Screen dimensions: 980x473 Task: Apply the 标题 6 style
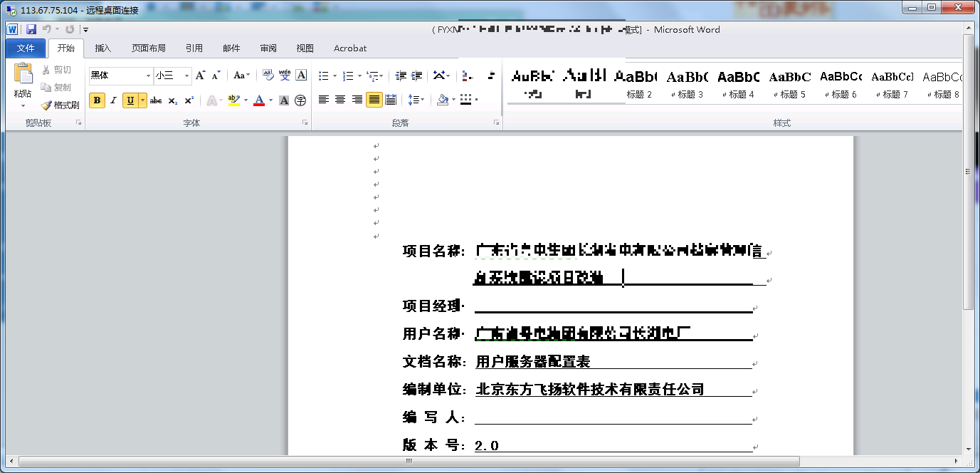click(x=841, y=84)
